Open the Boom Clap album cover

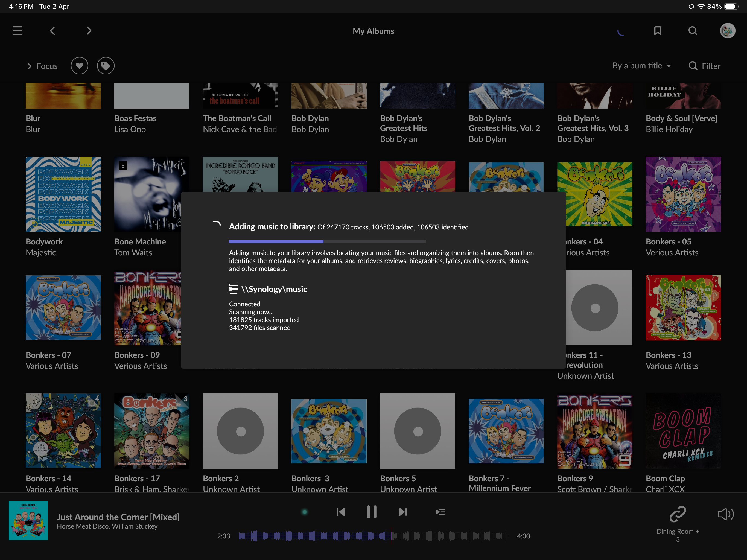[683, 431]
